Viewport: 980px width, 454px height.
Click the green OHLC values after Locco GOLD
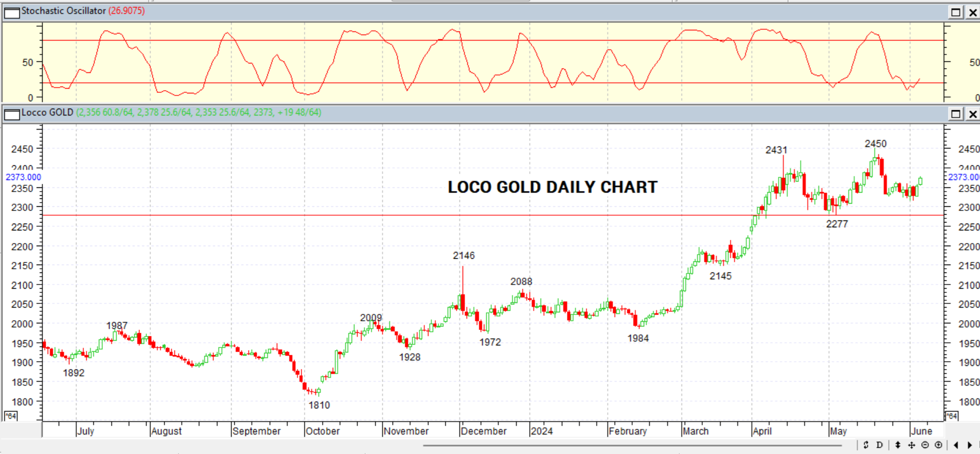coord(198,112)
